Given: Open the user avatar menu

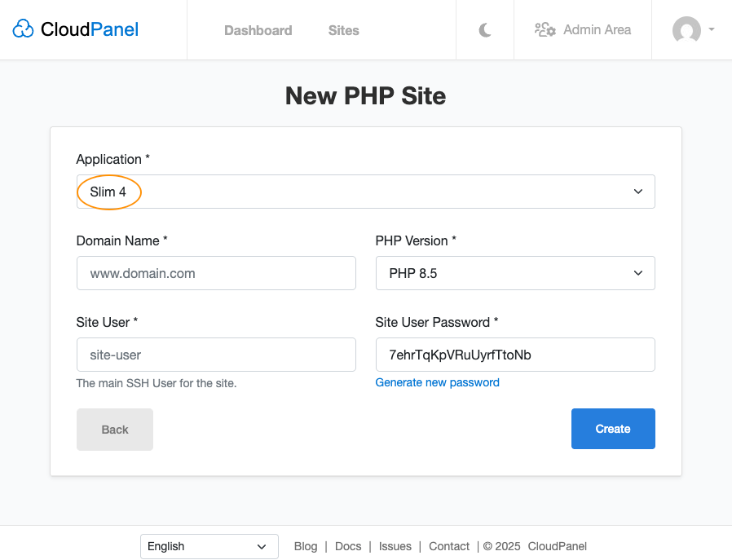Looking at the screenshot, I should point(686,30).
